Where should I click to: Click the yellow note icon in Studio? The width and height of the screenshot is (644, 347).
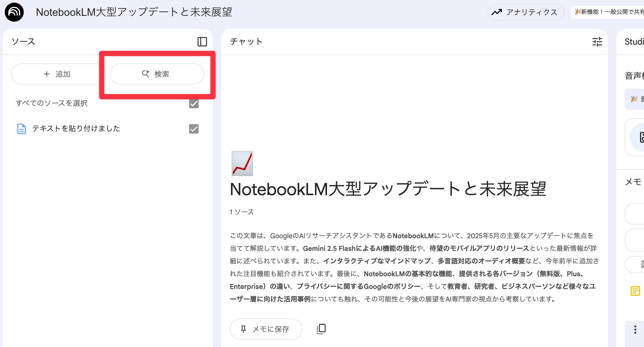(635, 291)
